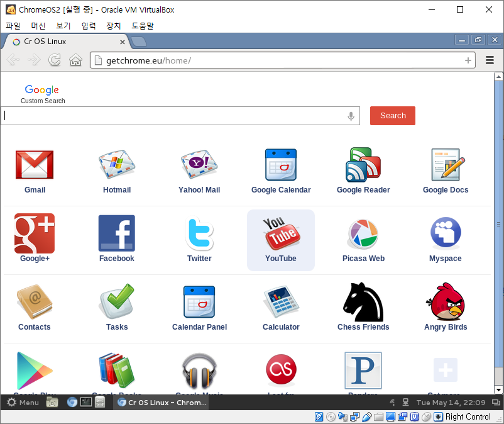The height and width of the screenshot is (424, 504).
Task: Click the VirtualBox shared folders status icon
Action: [378, 417]
